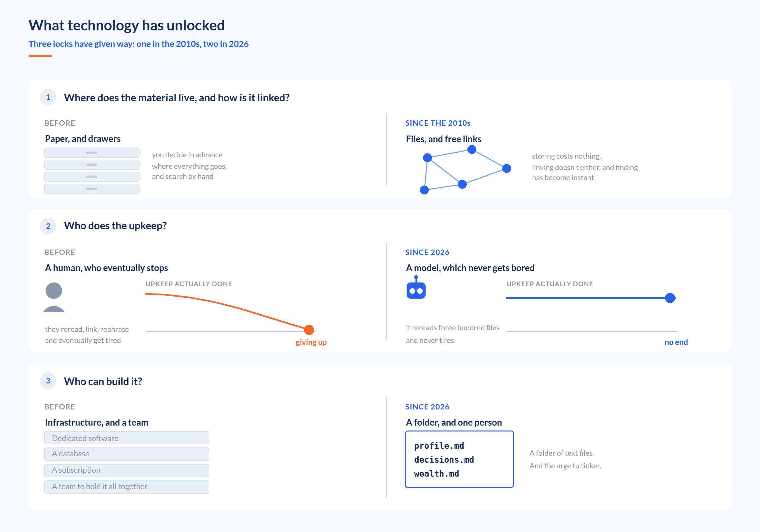760x532 pixels.
Task: Click the rightmost node of the link graph
Action: click(506, 168)
